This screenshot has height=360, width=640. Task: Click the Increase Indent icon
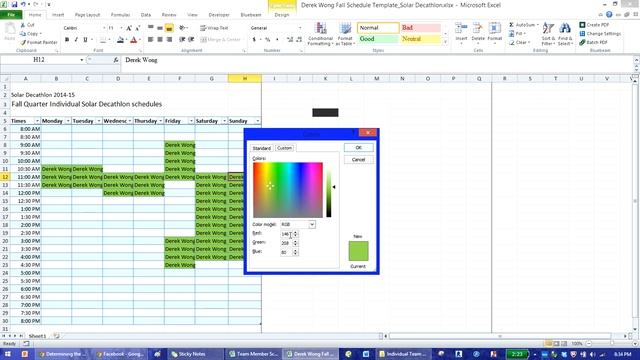[191, 40]
